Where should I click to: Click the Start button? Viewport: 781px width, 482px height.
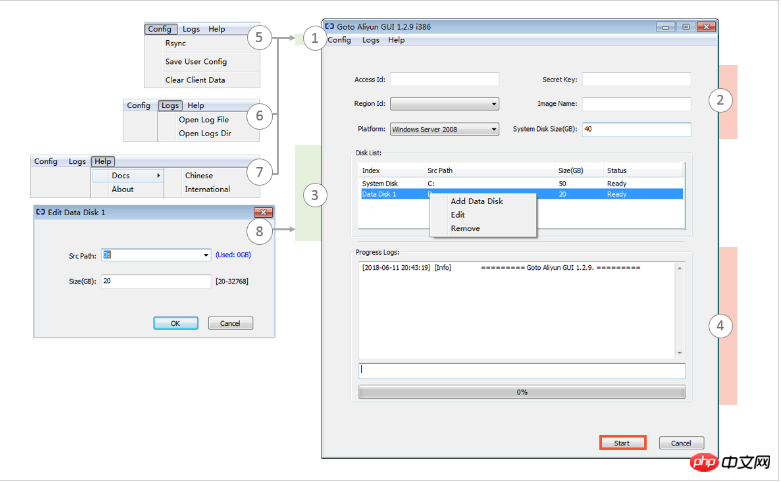[622, 443]
